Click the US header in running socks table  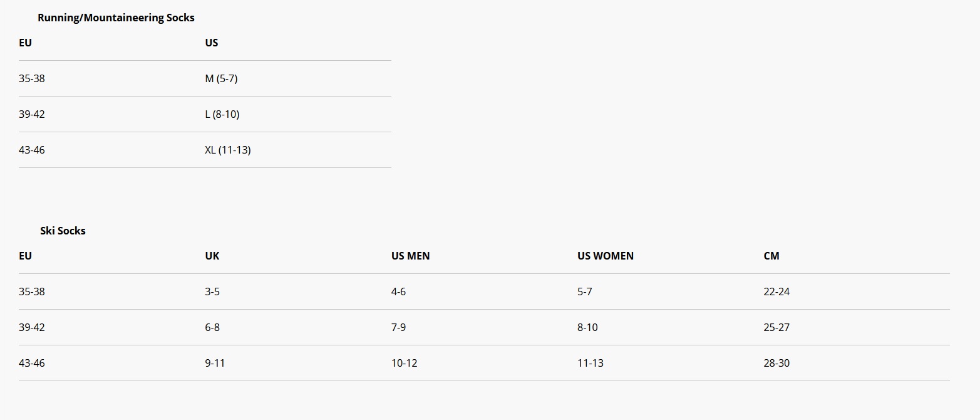click(x=212, y=43)
